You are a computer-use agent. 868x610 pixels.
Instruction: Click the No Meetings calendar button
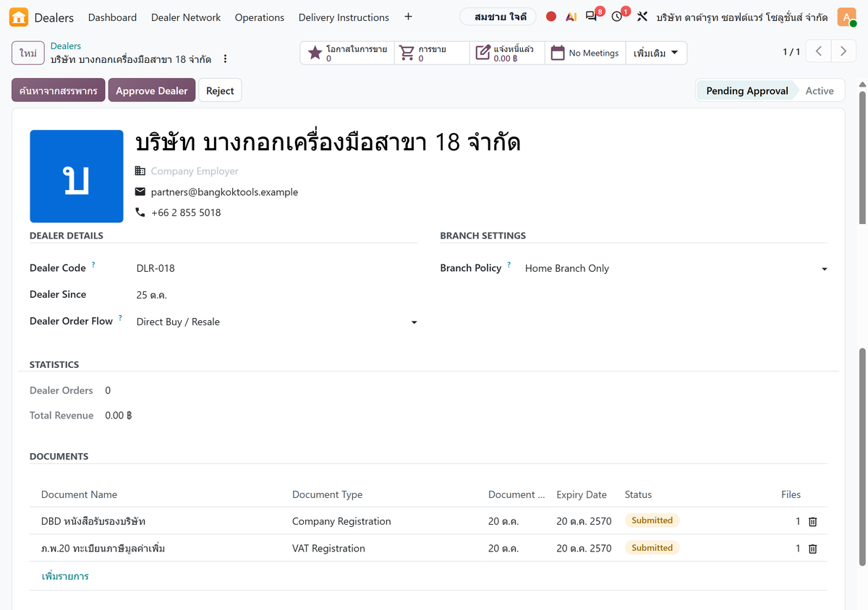pos(584,53)
